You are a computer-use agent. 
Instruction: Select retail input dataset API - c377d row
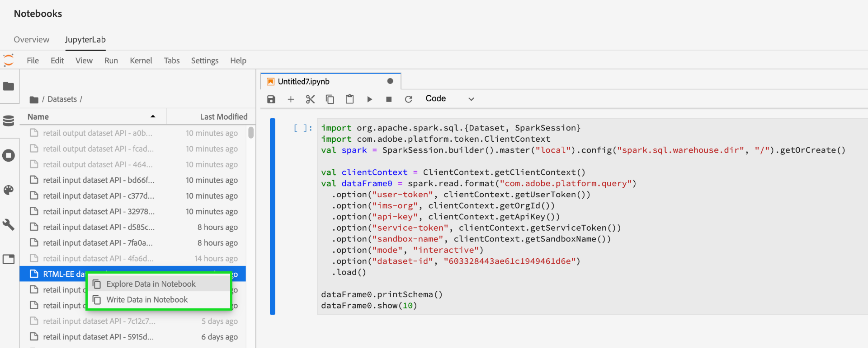click(133, 195)
